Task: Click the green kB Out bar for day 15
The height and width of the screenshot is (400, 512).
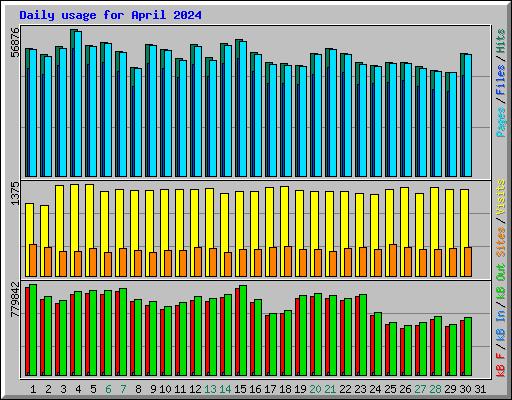Action: point(243,330)
